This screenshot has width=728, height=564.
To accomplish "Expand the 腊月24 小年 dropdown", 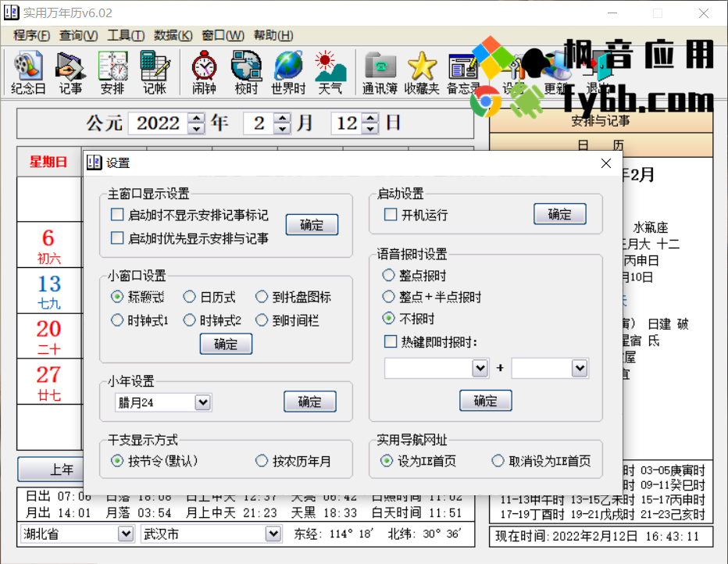I will tap(202, 402).
